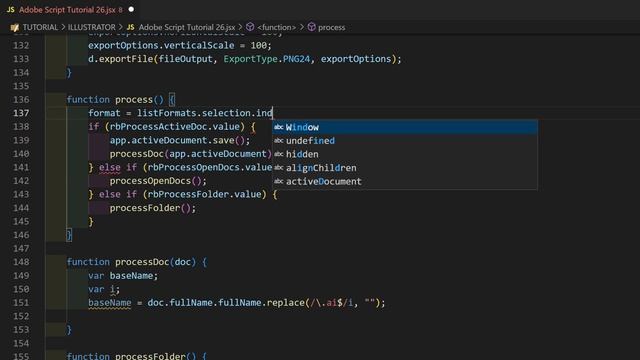640x360 pixels.
Task: Click 'doc.fullName.fullName.replace' on line 151
Action: click(226, 303)
